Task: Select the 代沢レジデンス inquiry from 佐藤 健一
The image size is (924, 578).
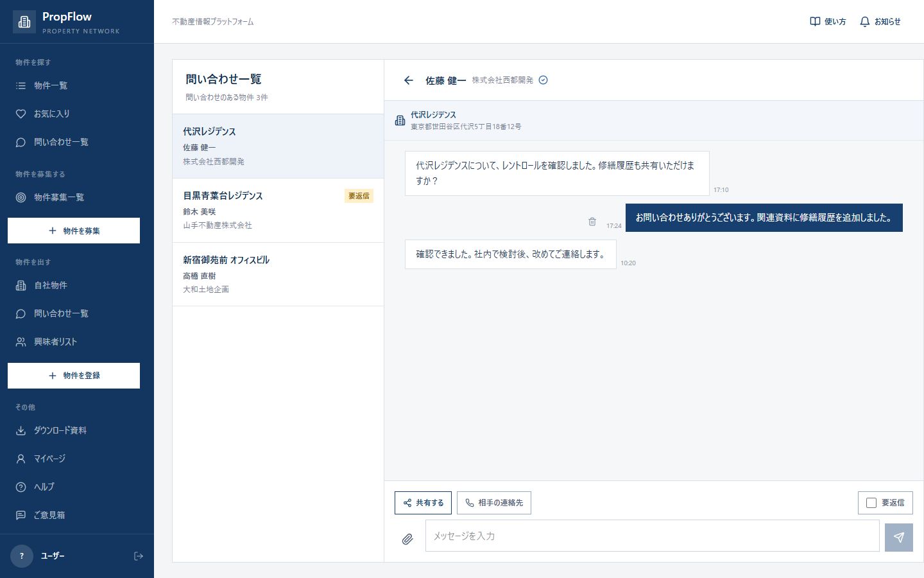Action: (x=278, y=146)
